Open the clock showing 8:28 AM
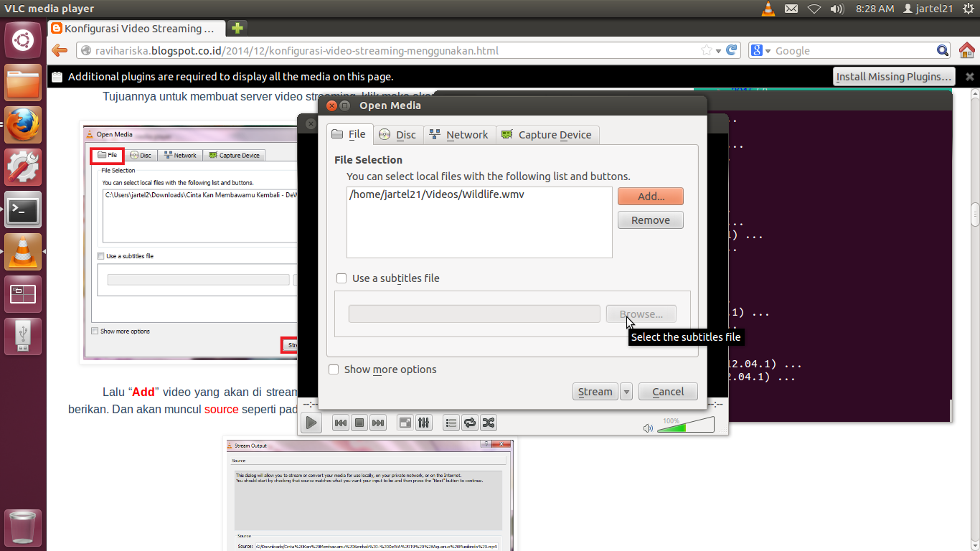Viewport: 980px width, 551px height. point(875,9)
